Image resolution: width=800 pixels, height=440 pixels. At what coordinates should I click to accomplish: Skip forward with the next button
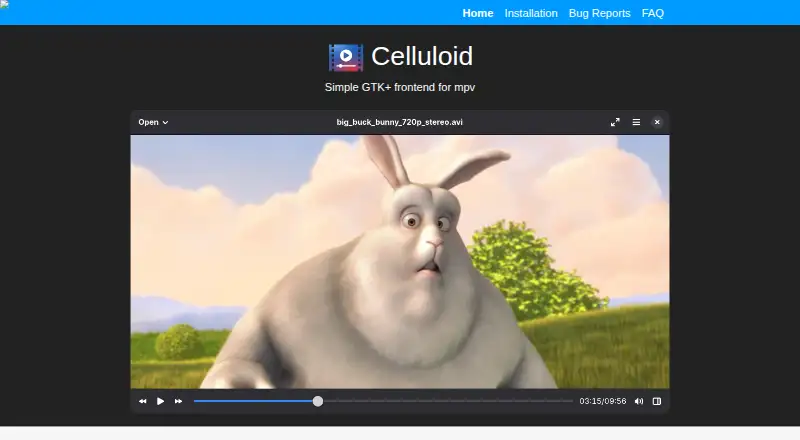(x=178, y=401)
